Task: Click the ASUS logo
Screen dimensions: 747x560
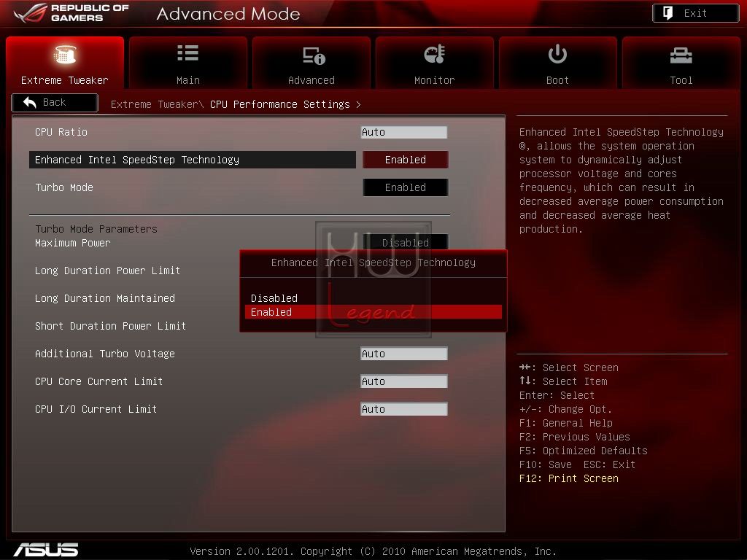Action: [x=46, y=550]
